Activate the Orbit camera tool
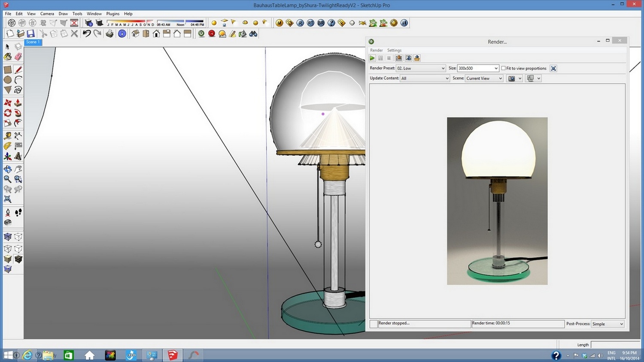Screen dimensions: 644x362 coord(8,169)
